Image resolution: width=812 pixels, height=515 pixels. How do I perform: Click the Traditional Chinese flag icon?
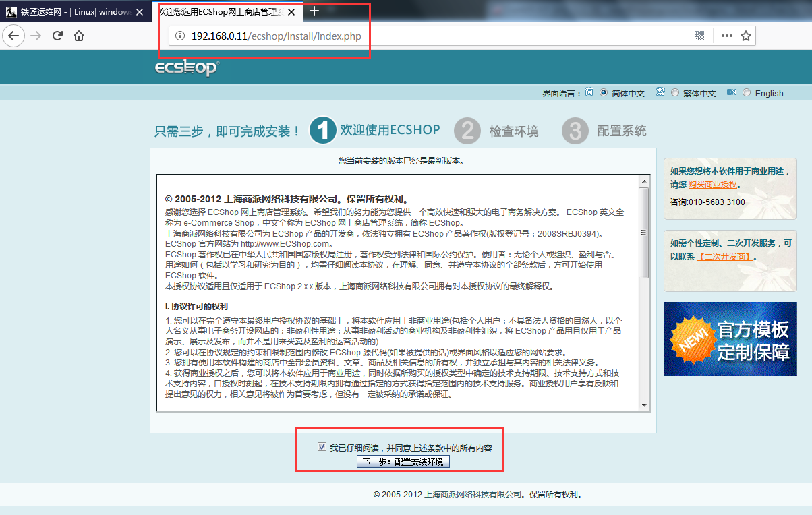click(x=660, y=92)
